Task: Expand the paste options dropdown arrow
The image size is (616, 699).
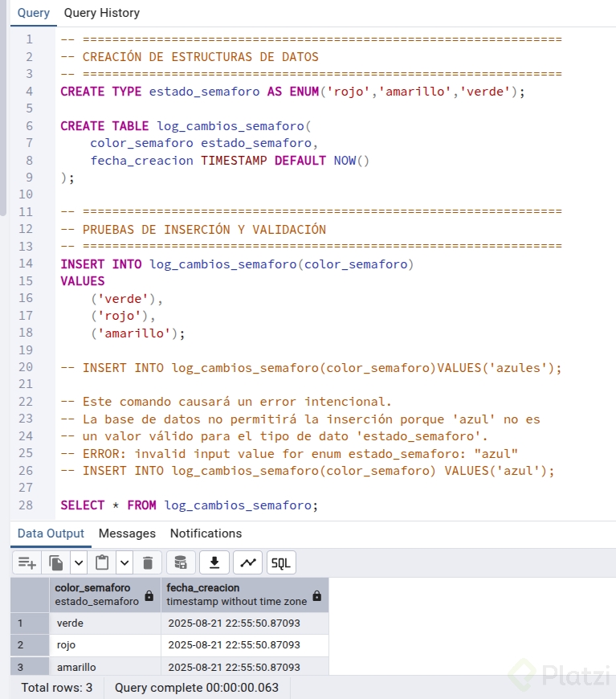Action: click(x=124, y=563)
